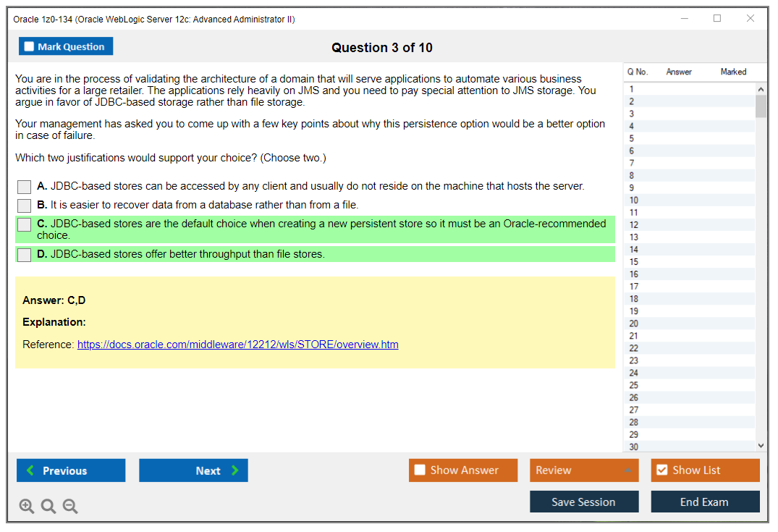Open the Review dropdown menu

click(584, 470)
